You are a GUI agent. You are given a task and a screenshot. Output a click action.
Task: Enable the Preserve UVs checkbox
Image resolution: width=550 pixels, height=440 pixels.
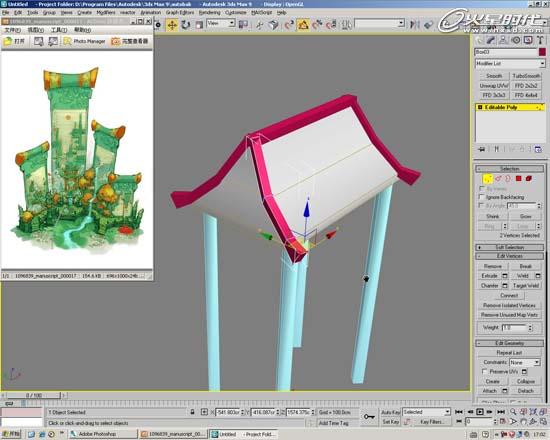point(485,372)
